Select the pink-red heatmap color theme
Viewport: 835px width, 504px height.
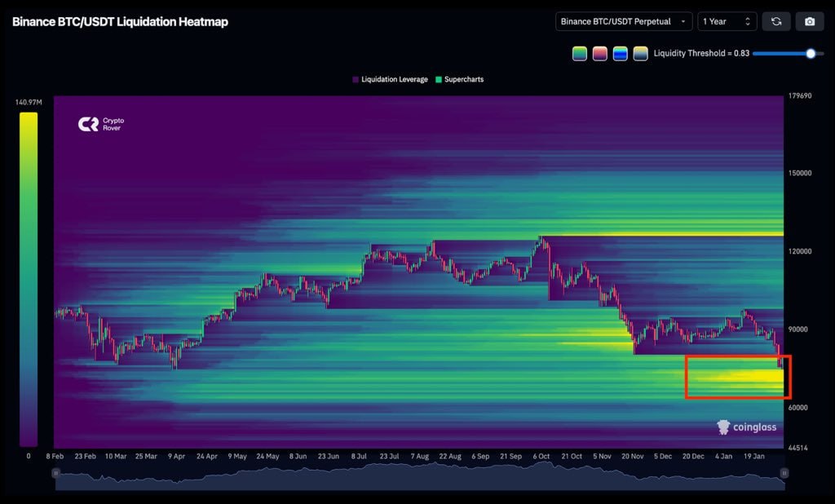pyautogui.click(x=600, y=54)
